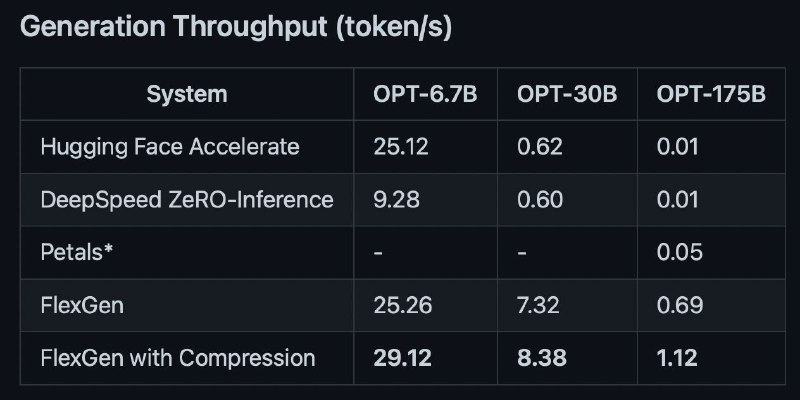Click the 25.26 FlexGen value

click(403, 306)
